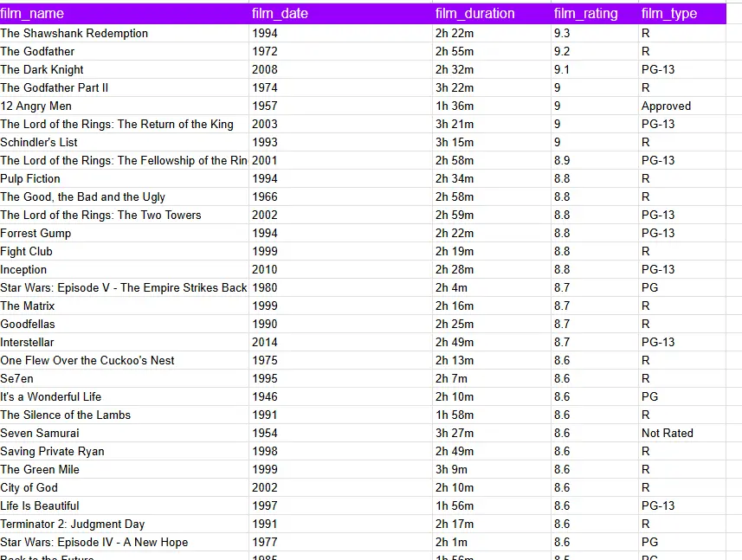Select the 'City of God' cell

pos(124,487)
